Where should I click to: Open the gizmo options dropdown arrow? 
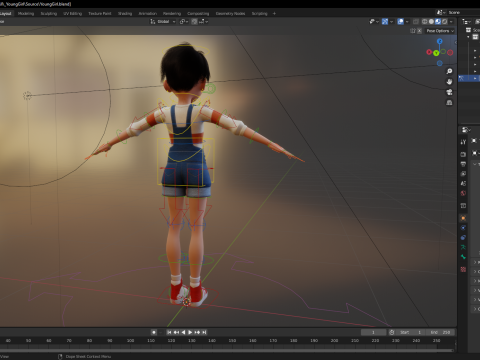[391, 22]
